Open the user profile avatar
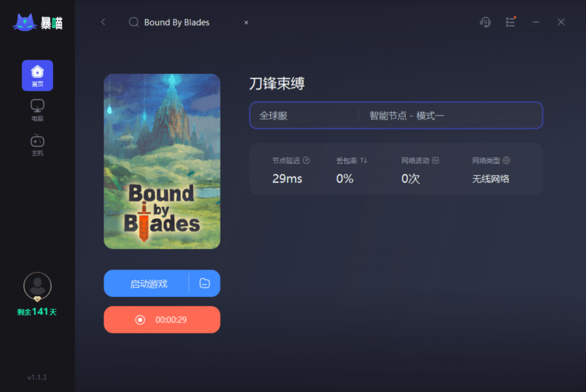Screen dimensions: 586x392 (x=37, y=286)
